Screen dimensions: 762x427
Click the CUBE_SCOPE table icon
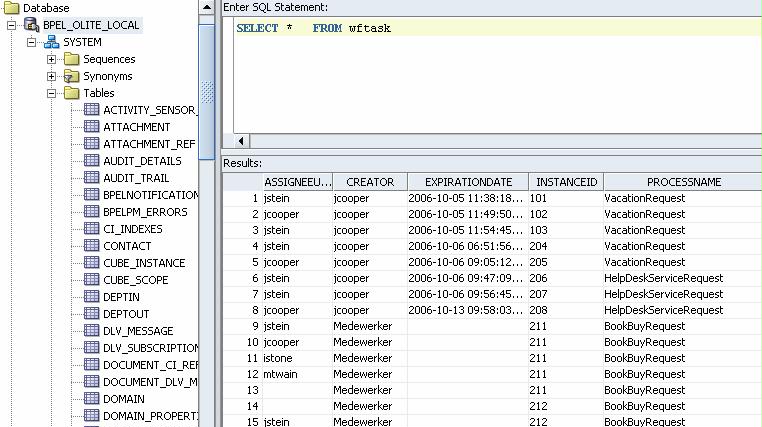coord(91,279)
